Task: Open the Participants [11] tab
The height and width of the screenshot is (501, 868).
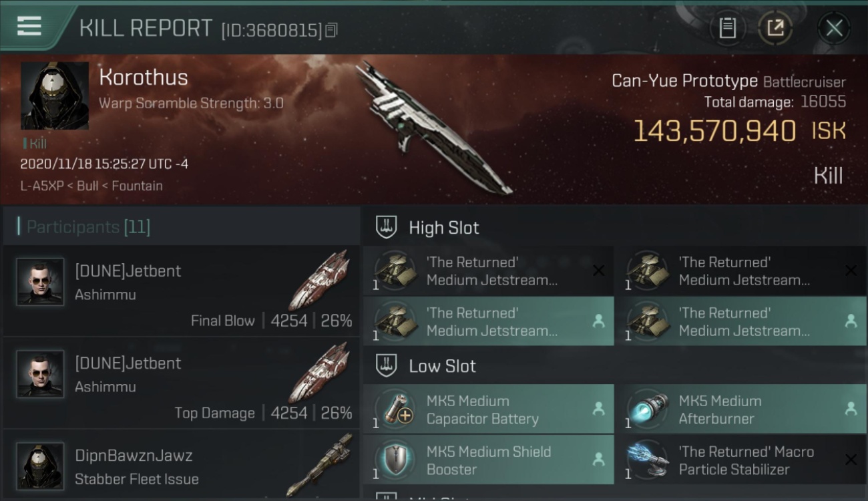Action: tap(88, 226)
